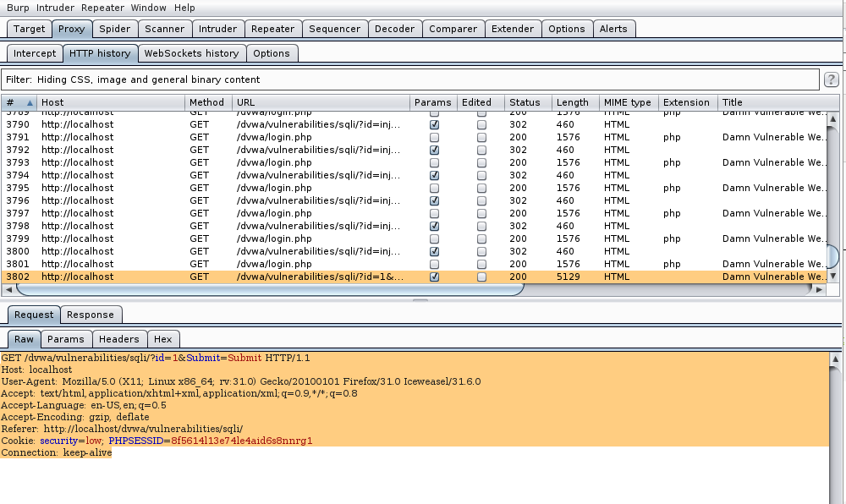Switch to the Extender tab

coord(513,29)
